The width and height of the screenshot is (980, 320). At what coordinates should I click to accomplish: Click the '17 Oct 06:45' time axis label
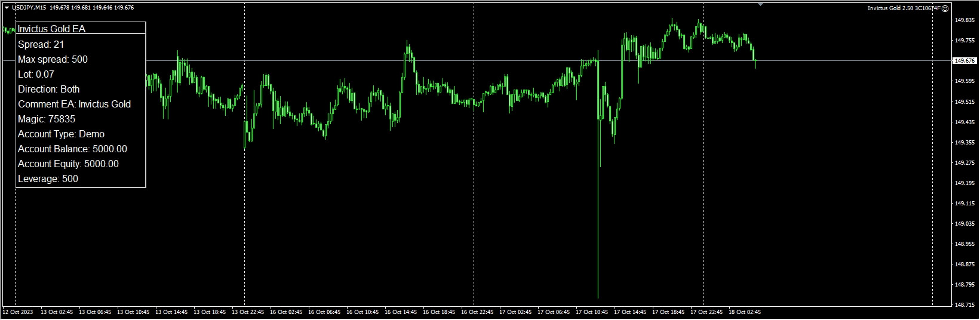click(x=554, y=312)
